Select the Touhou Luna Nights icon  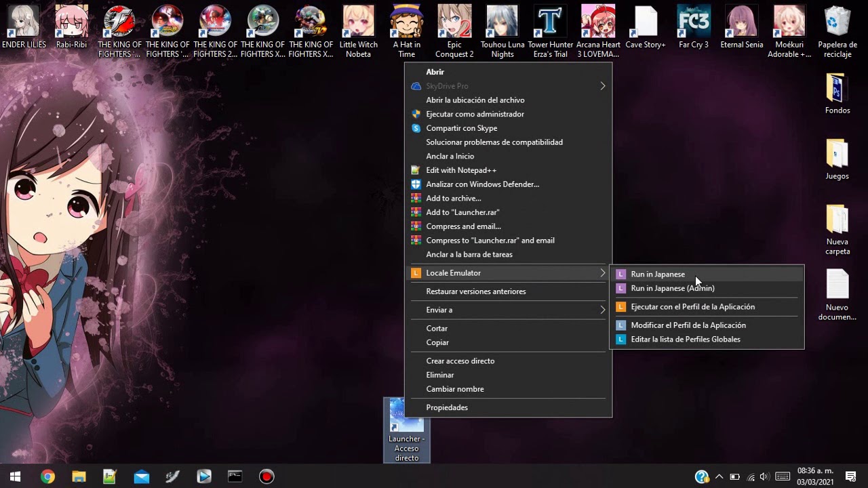502,30
